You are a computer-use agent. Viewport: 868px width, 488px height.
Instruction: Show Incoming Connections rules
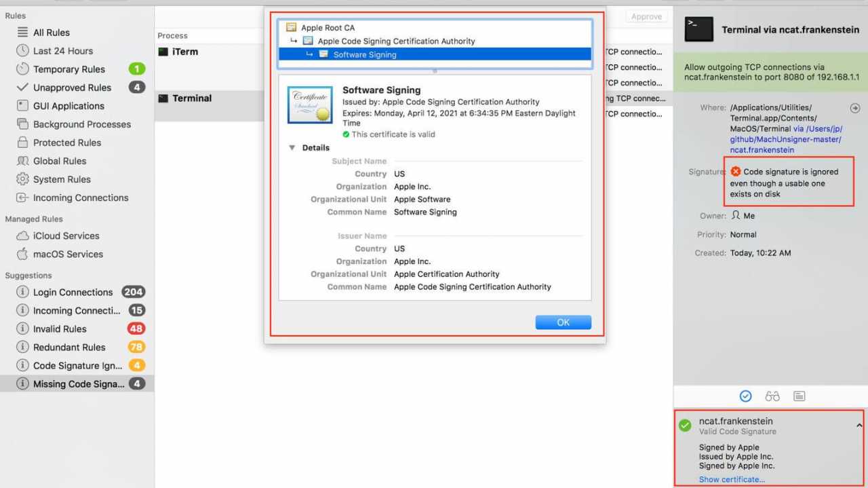[x=81, y=198]
